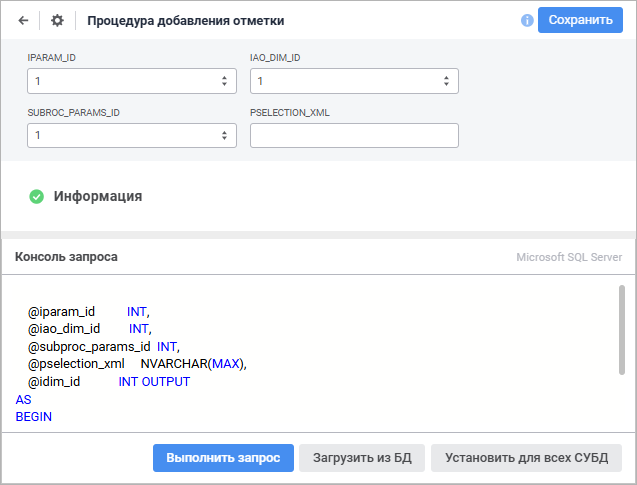Viewport: 637px width, 485px height.
Task: Step down the SUBROC_PARAMS_ID value
Action: (x=224, y=139)
